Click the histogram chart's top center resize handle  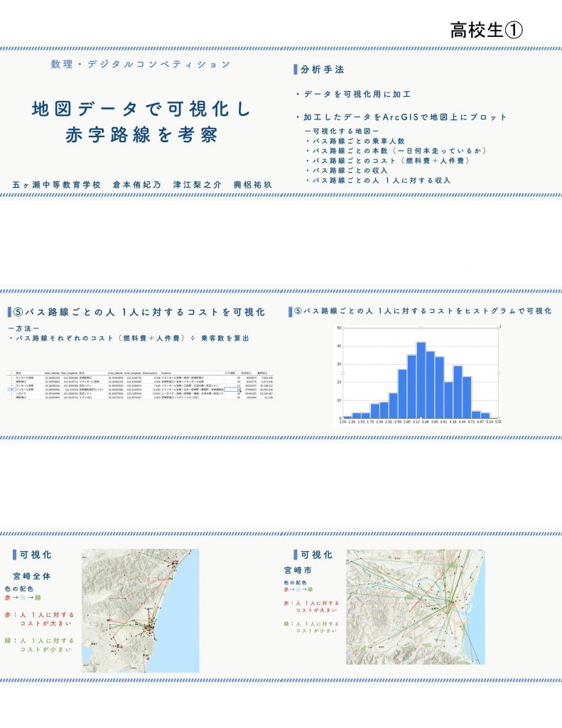[421, 328]
